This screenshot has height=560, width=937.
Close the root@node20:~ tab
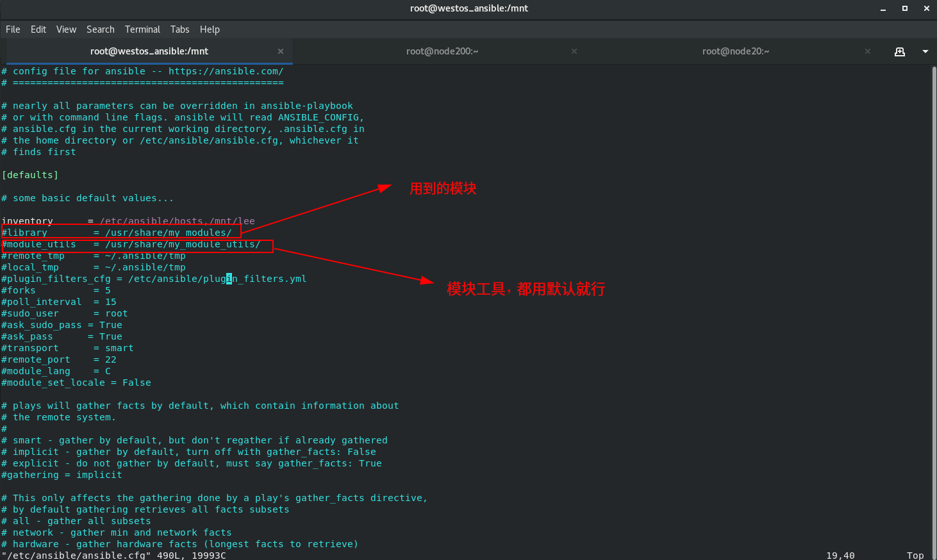click(868, 51)
